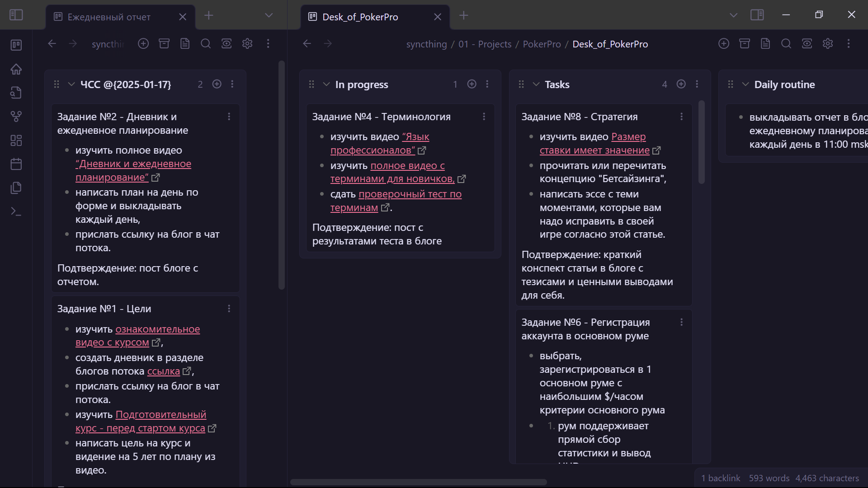Collapse the Daily routine list
The image size is (868, 488).
pyautogui.click(x=745, y=84)
